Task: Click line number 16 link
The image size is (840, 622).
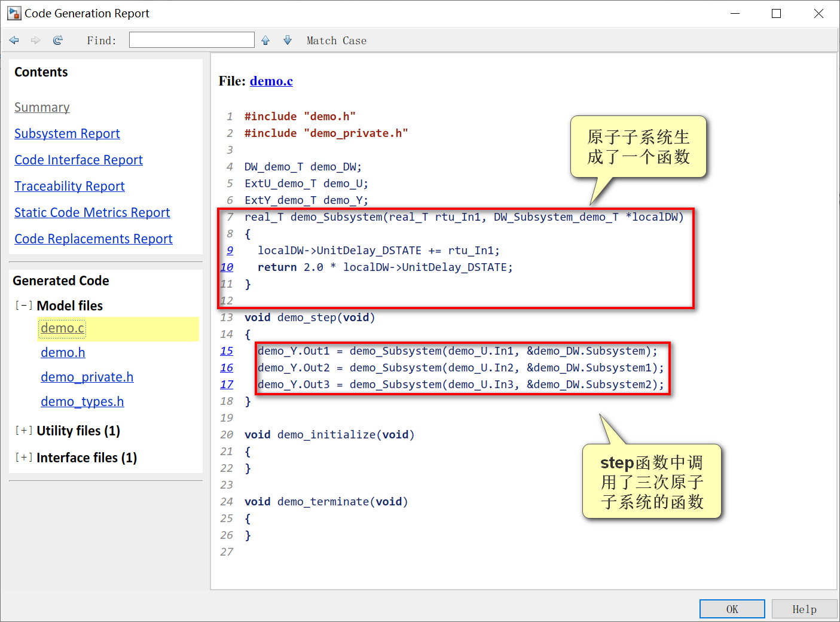Action: (227, 368)
